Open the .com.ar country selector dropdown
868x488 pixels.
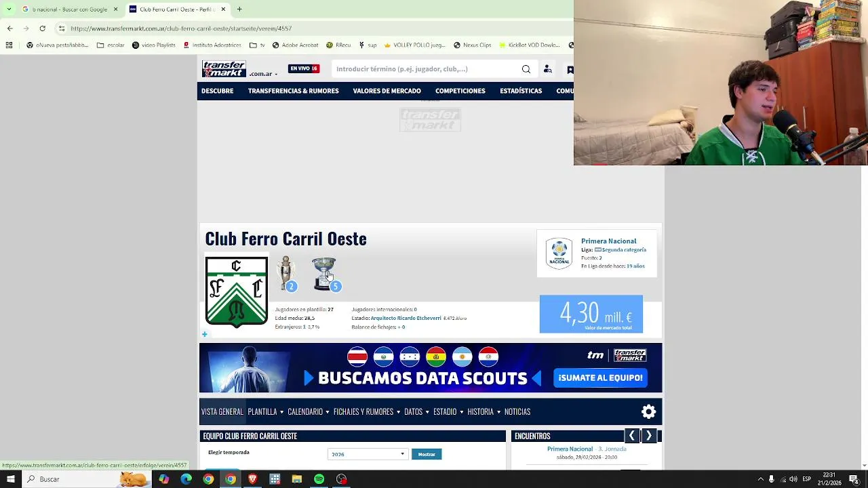[264, 74]
